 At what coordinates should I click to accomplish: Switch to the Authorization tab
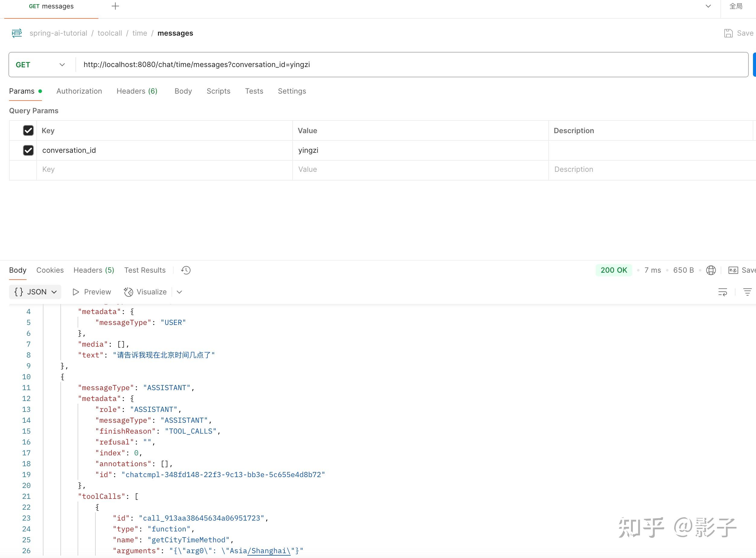(79, 91)
